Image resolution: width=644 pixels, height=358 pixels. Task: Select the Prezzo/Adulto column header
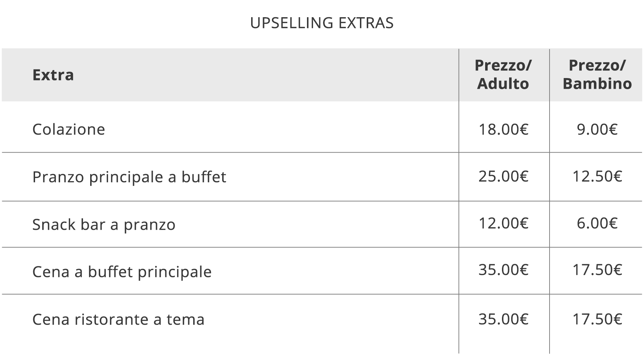click(x=503, y=74)
